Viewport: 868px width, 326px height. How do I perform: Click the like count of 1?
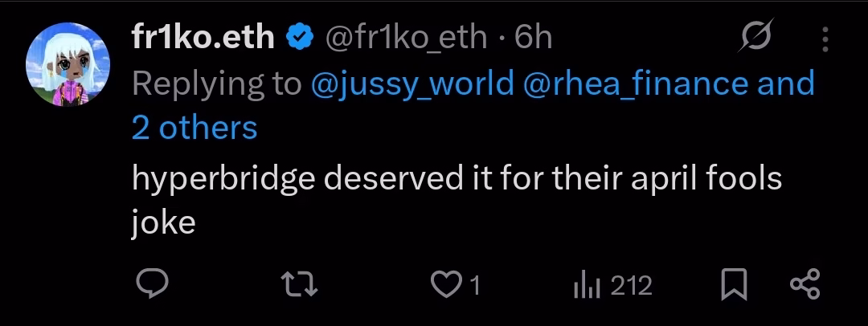tap(474, 285)
